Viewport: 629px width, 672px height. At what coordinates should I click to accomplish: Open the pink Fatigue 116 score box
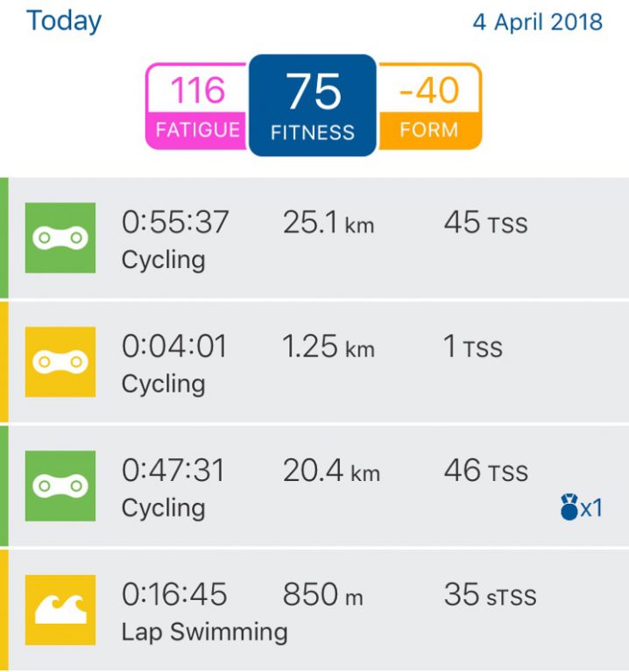pyautogui.click(x=197, y=105)
